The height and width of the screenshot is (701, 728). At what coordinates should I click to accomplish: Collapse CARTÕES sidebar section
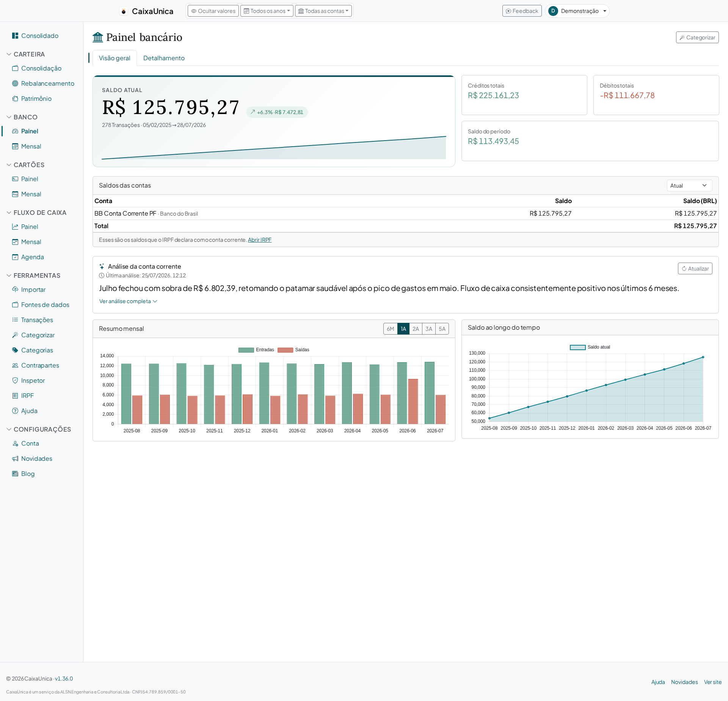[25, 165]
